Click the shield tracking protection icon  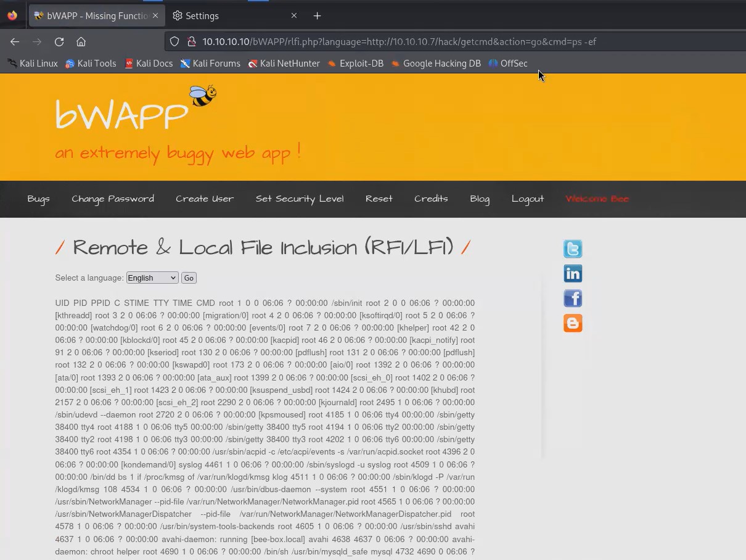[x=174, y=42]
